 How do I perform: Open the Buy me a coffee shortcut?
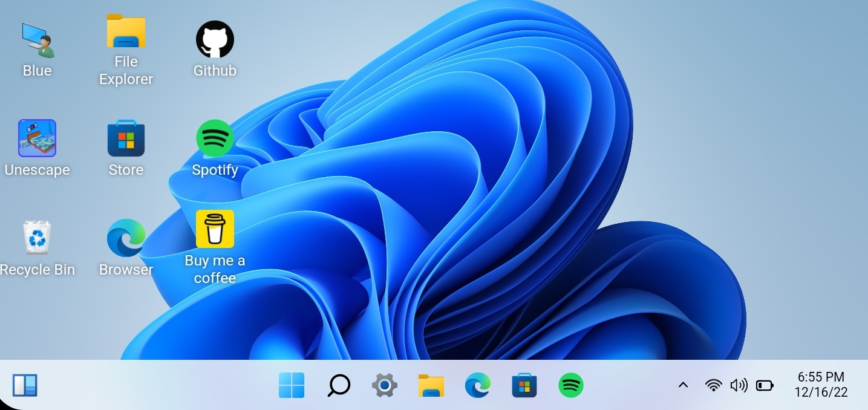point(215,248)
